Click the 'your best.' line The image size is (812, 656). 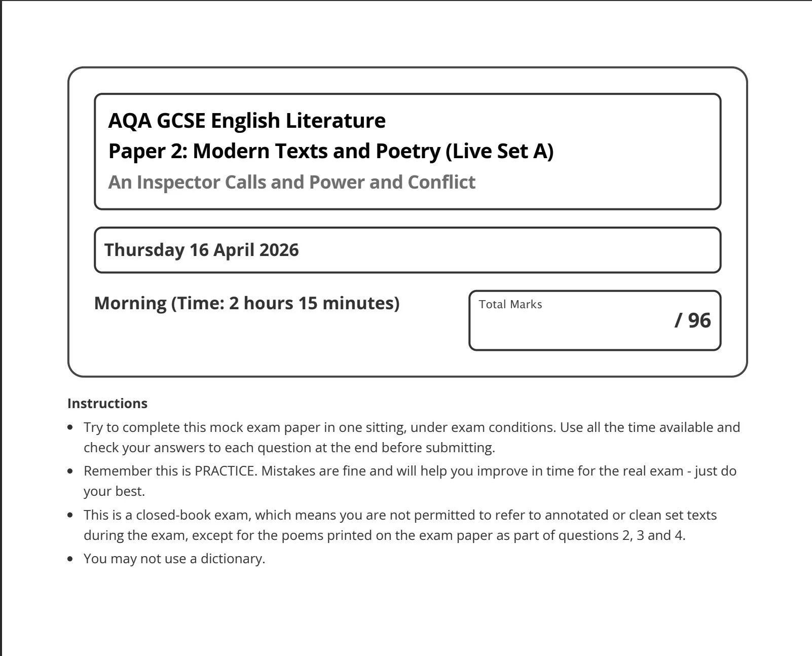point(114,491)
